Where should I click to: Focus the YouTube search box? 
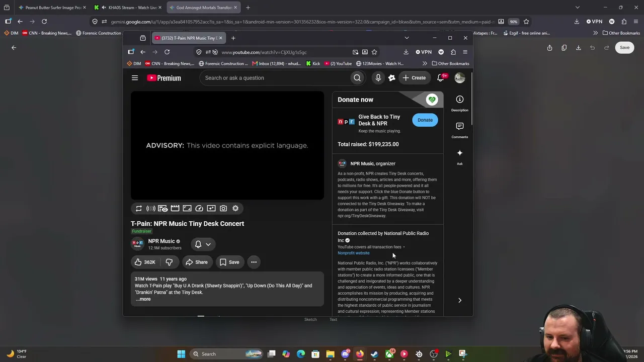(276, 78)
